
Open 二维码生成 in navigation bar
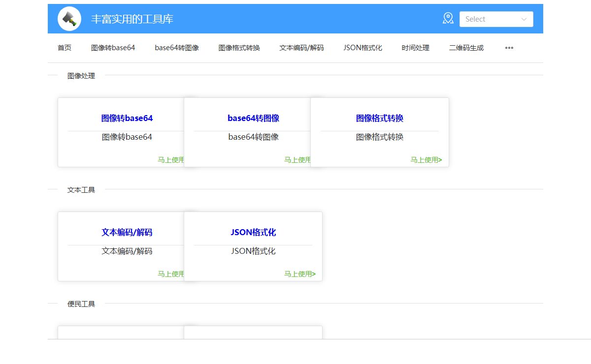466,48
